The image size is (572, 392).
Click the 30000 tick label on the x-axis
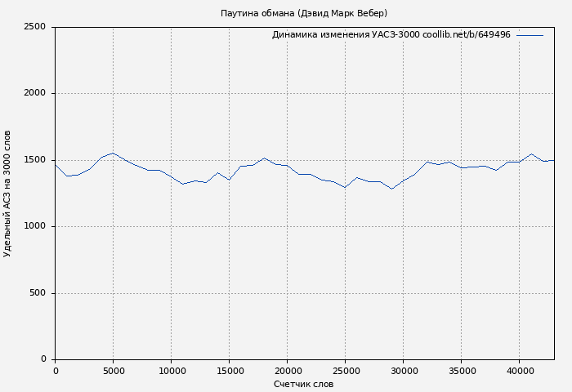[404, 371]
